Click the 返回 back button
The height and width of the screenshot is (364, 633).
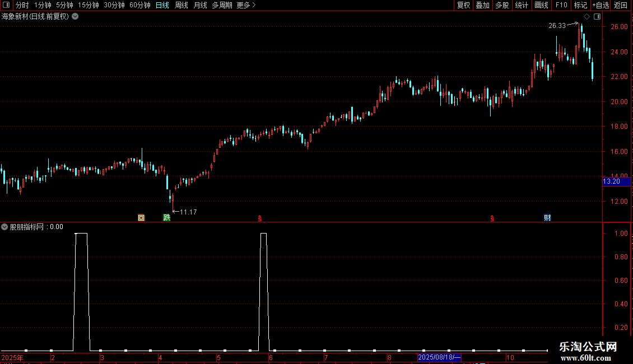tap(621, 5)
